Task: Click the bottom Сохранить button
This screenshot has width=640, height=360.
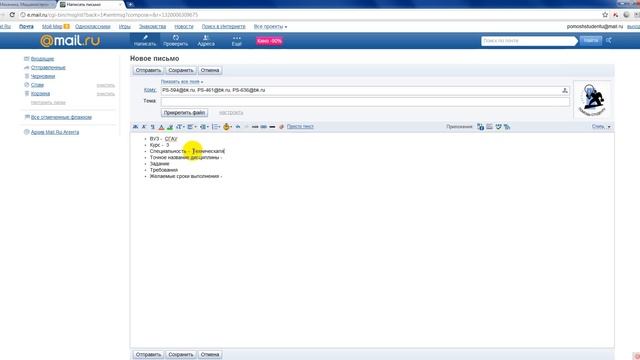Action: click(181, 355)
